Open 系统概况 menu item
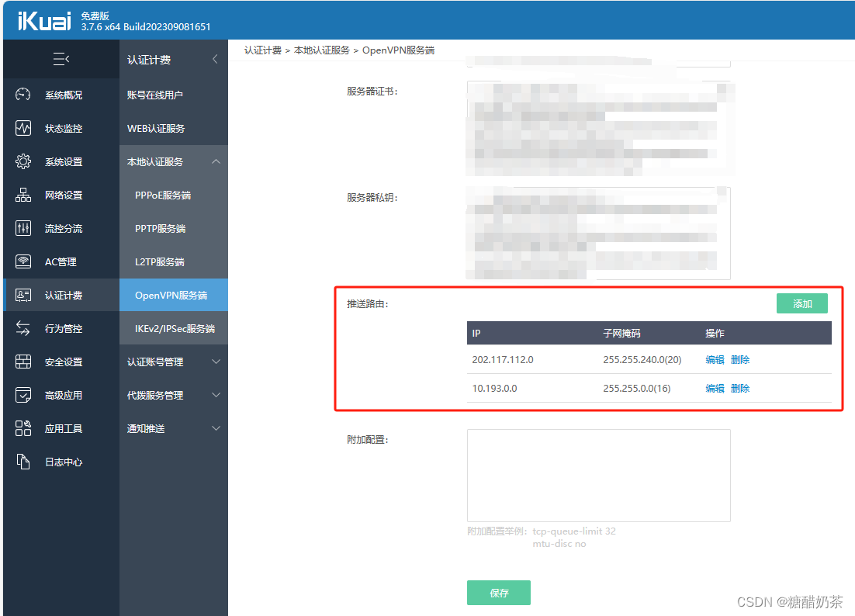 coord(64,95)
